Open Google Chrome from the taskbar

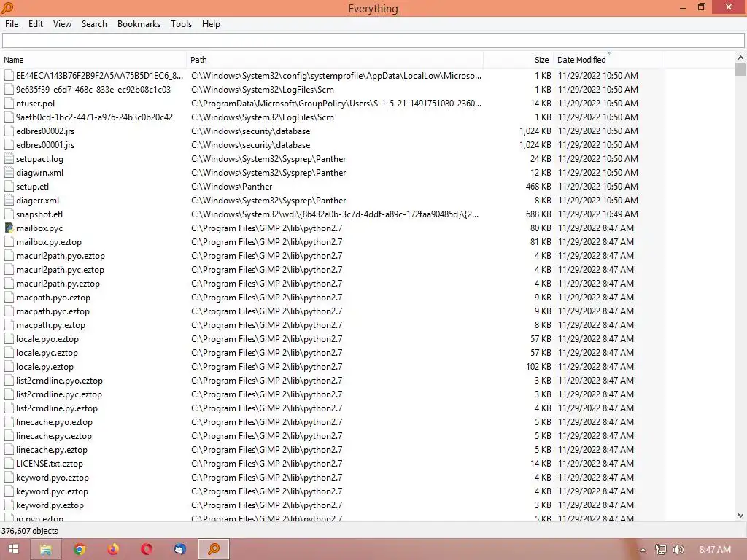[80, 549]
